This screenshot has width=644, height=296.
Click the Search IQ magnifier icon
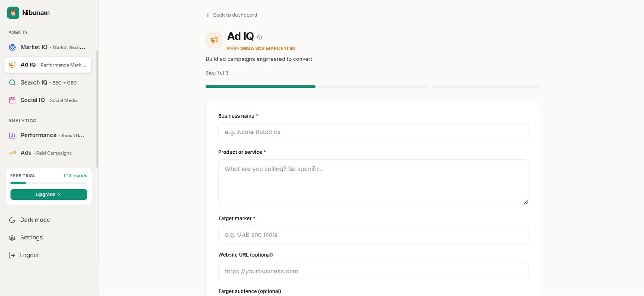point(12,82)
